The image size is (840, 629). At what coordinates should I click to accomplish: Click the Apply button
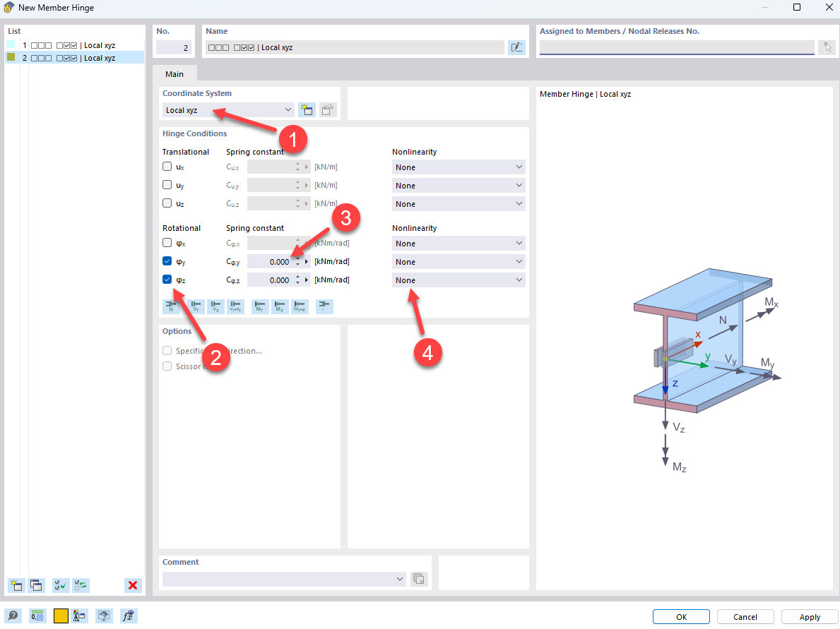pos(810,617)
